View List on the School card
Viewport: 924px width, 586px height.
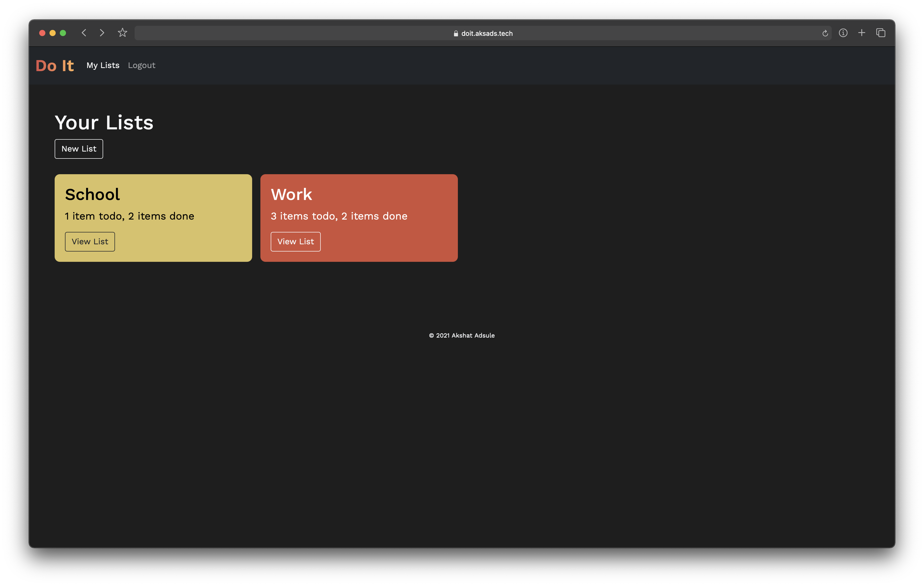pos(90,242)
